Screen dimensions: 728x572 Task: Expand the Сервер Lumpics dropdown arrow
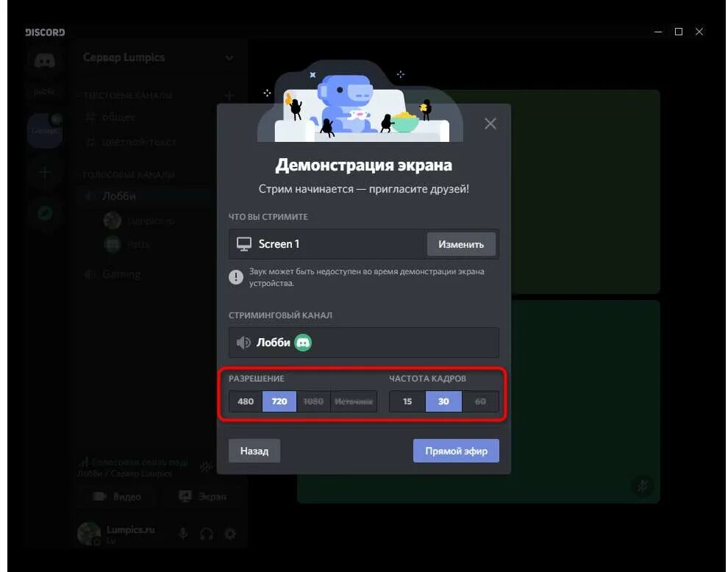[x=229, y=57]
